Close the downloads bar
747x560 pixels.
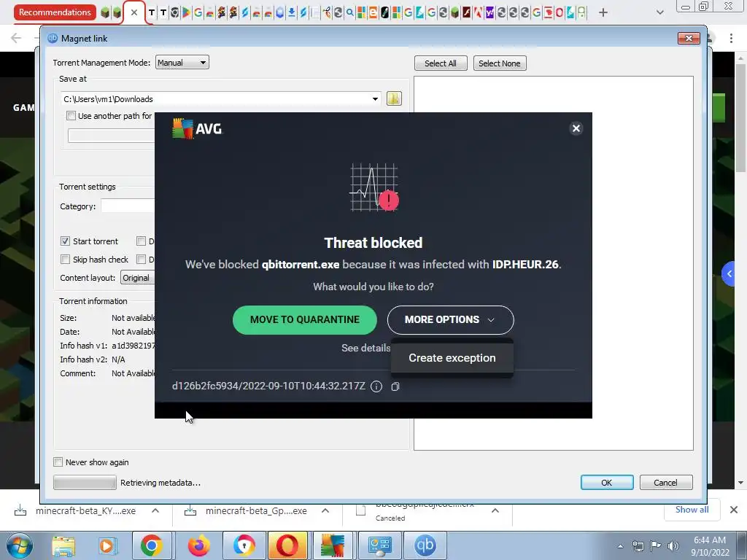click(x=734, y=510)
